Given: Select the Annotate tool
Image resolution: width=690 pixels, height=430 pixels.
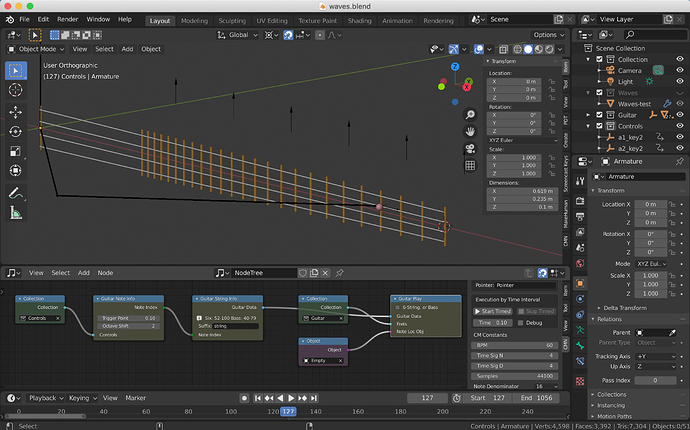Looking at the screenshot, I should 16,193.
